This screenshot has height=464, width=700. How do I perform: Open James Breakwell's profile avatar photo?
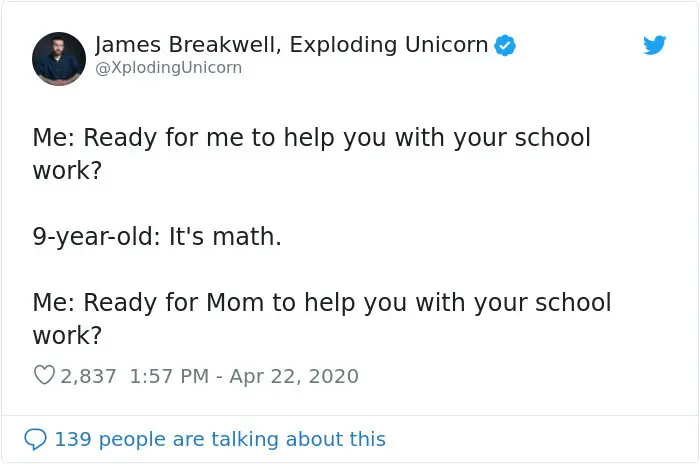click(59, 58)
